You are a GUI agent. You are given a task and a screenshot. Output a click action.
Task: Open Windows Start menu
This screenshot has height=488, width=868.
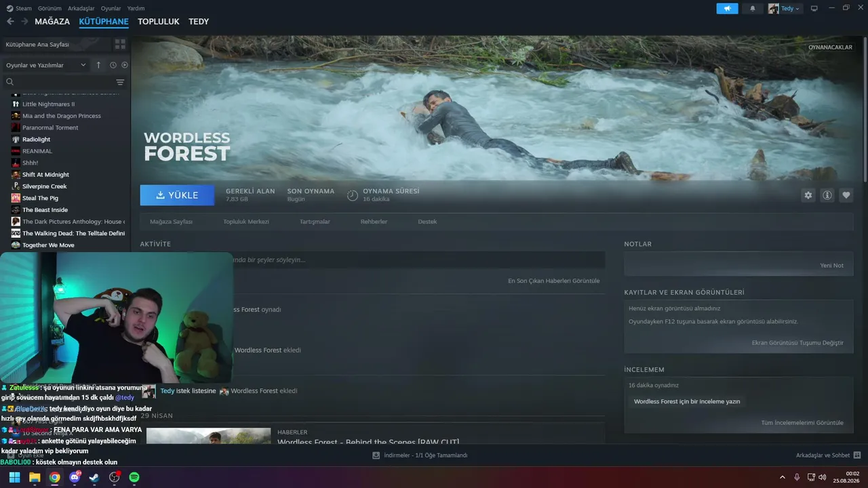point(14,477)
